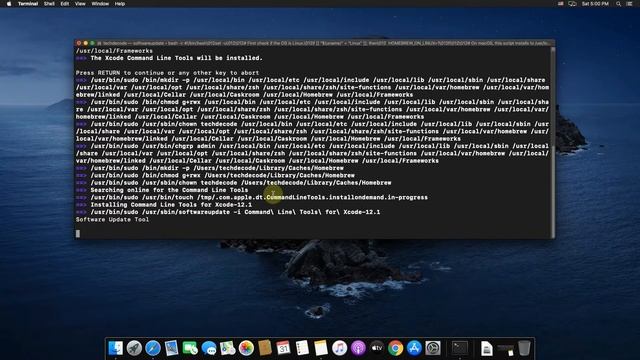Open FaceTime in the dock
The image size is (640, 360).
tap(190, 348)
